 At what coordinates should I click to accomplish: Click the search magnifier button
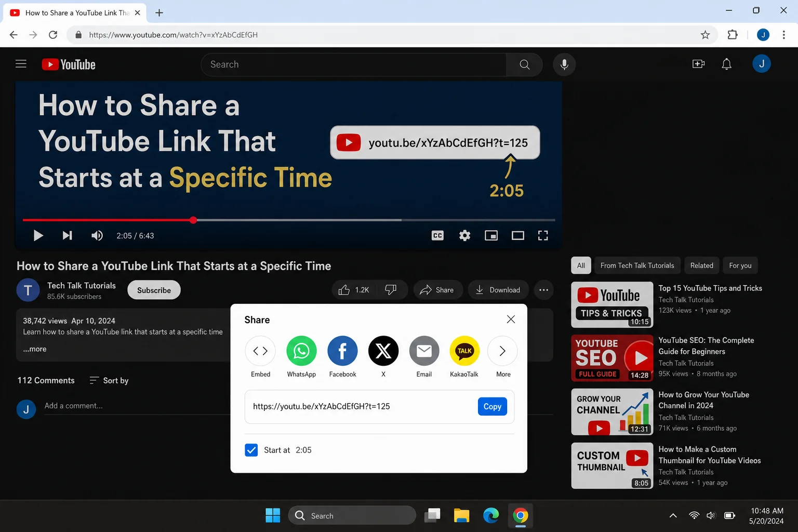(525, 64)
